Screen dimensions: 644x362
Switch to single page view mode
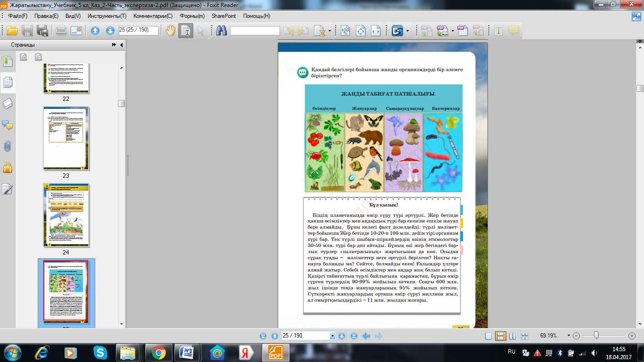point(488,336)
